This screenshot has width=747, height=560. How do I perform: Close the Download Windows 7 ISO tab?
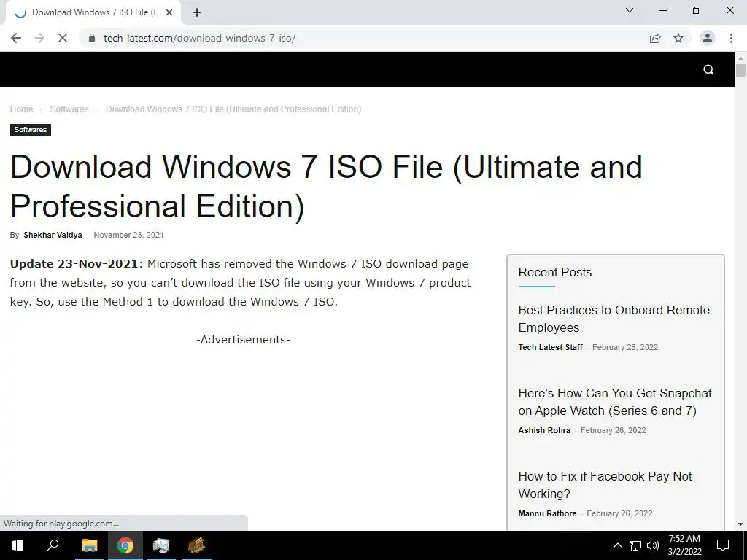coord(169,12)
